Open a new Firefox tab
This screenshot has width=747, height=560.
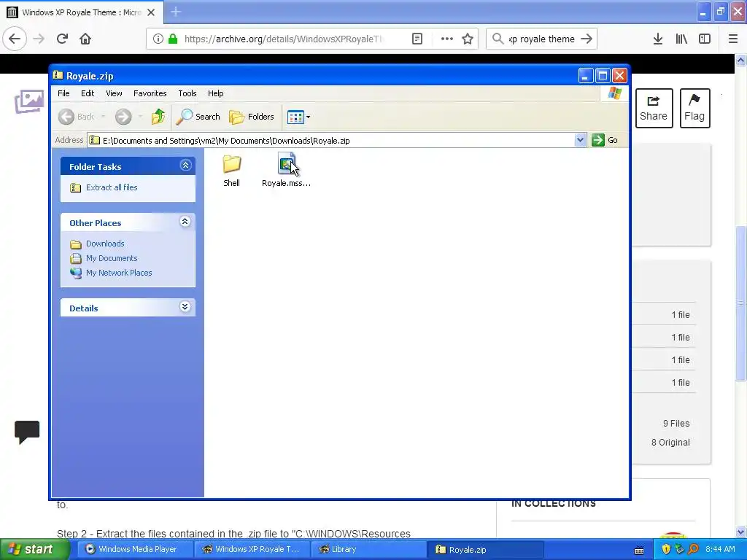[176, 12]
